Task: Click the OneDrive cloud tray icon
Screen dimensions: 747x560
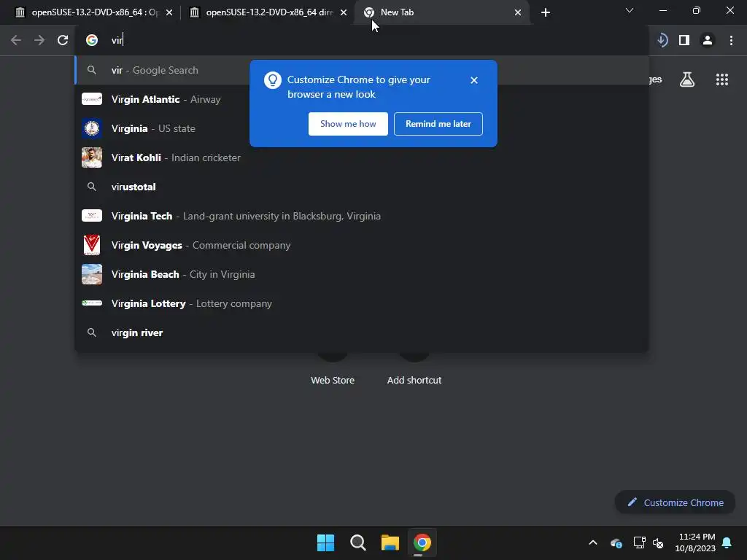Action: click(616, 542)
